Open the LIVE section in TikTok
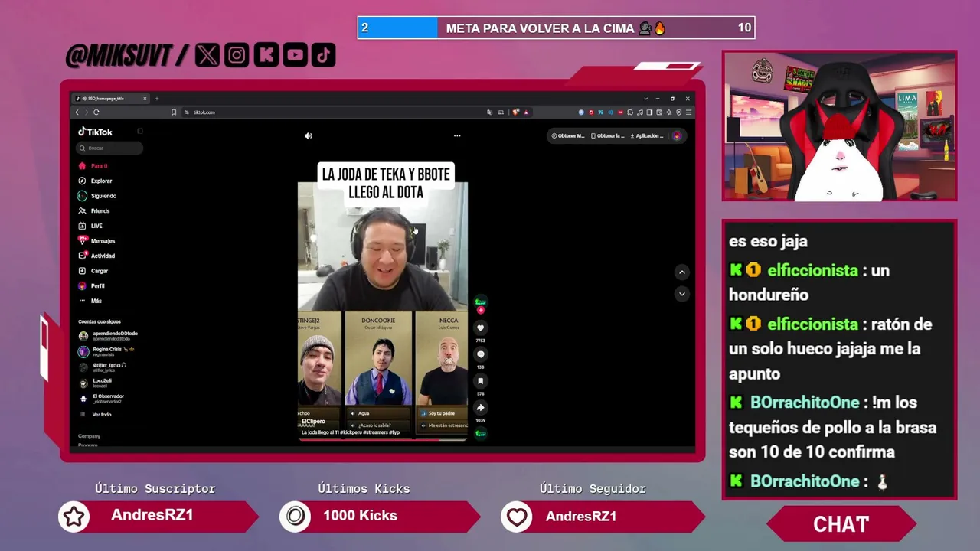The image size is (980, 551). point(90,226)
